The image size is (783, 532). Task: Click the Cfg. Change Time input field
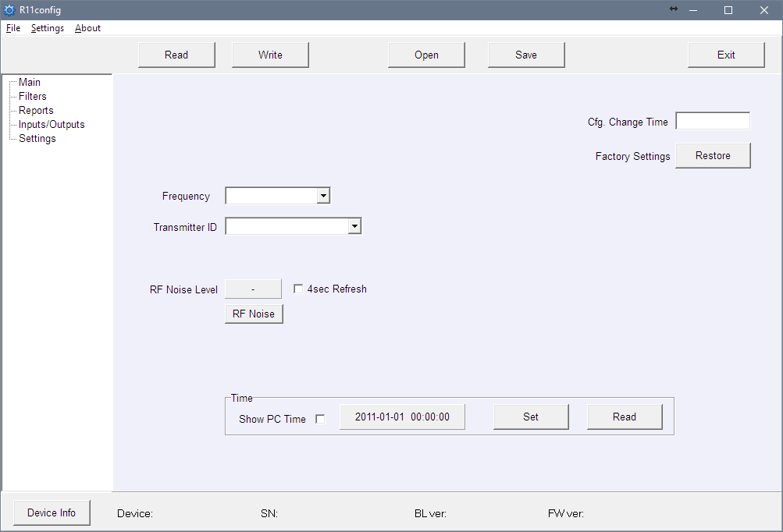click(712, 120)
